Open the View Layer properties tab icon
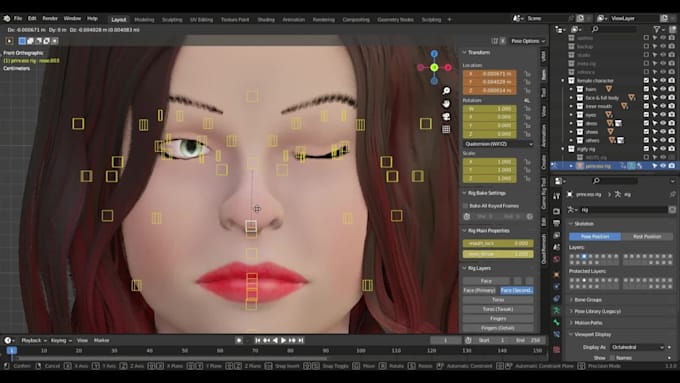The height and width of the screenshot is (383, 680). (556, 235)
